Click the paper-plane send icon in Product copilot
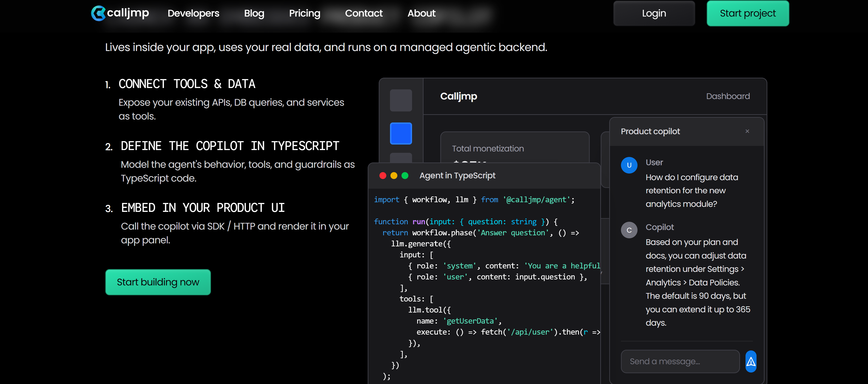868x384 pixels. [x=751, y=361]
